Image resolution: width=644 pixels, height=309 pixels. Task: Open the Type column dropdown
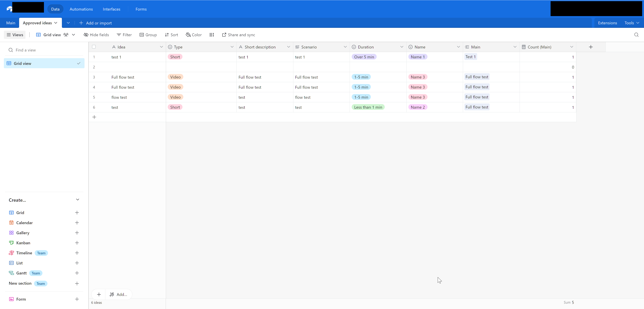point(232,47)
